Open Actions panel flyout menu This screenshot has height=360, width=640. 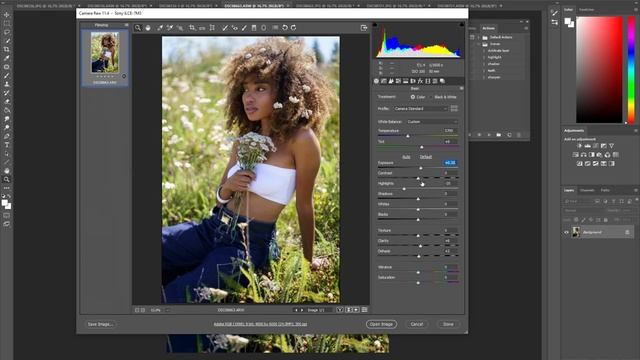[526, 28]
